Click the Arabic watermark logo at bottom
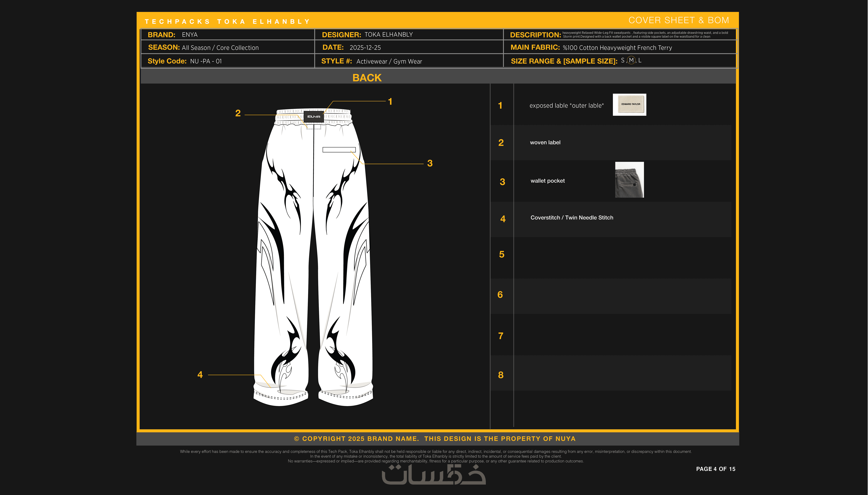Image resolution: width=868 pixels, height=495 pixels. coord(434,475)
